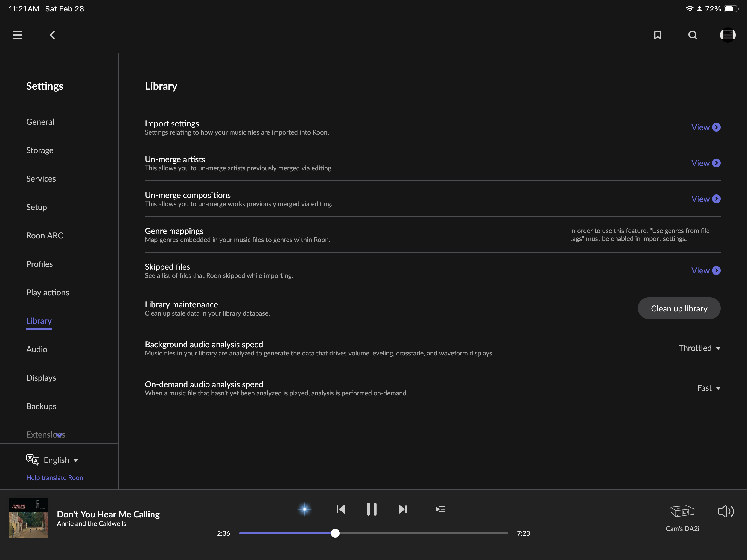
Task: Open the Fast on-demand speed dropdown
Action: (x=708, y=388)
